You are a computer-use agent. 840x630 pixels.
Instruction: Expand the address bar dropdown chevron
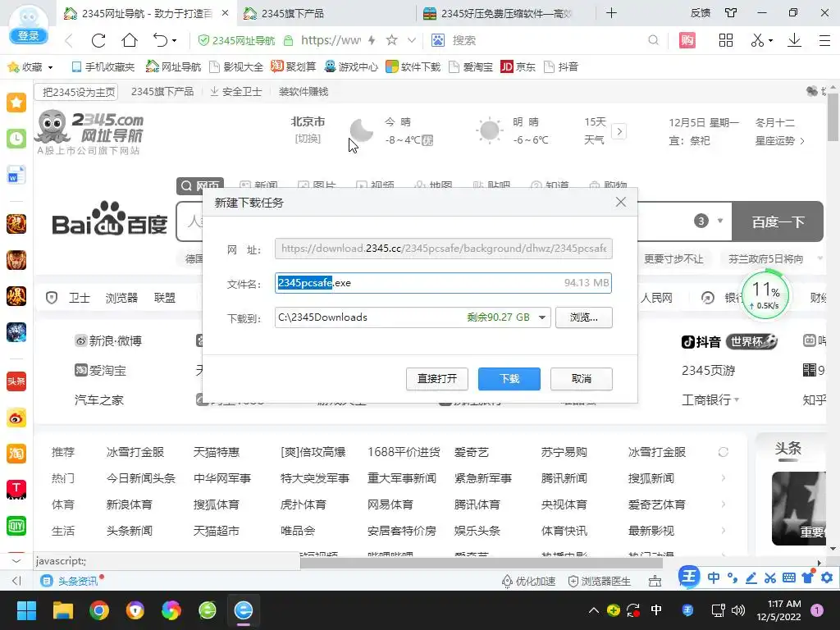[x=412, y=40]
